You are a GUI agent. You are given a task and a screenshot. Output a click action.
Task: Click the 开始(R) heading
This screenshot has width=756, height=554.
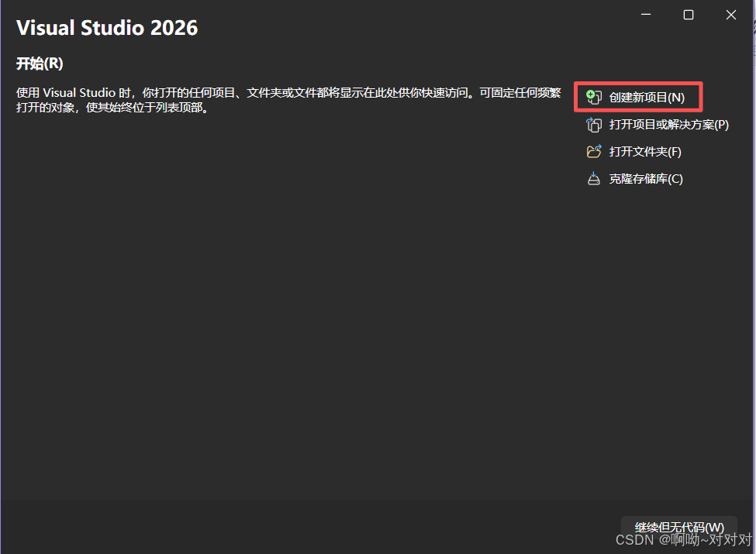(x=40, y=63)
